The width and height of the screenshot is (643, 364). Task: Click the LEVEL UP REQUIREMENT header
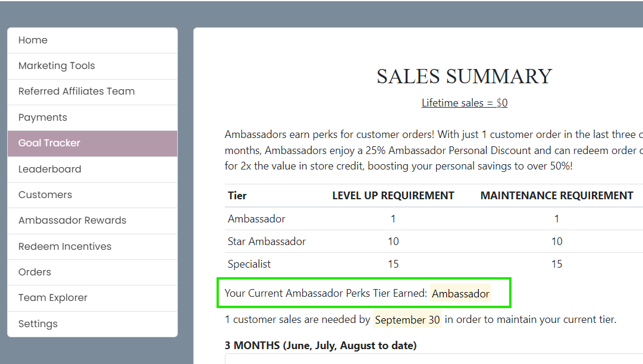point(393,196)
